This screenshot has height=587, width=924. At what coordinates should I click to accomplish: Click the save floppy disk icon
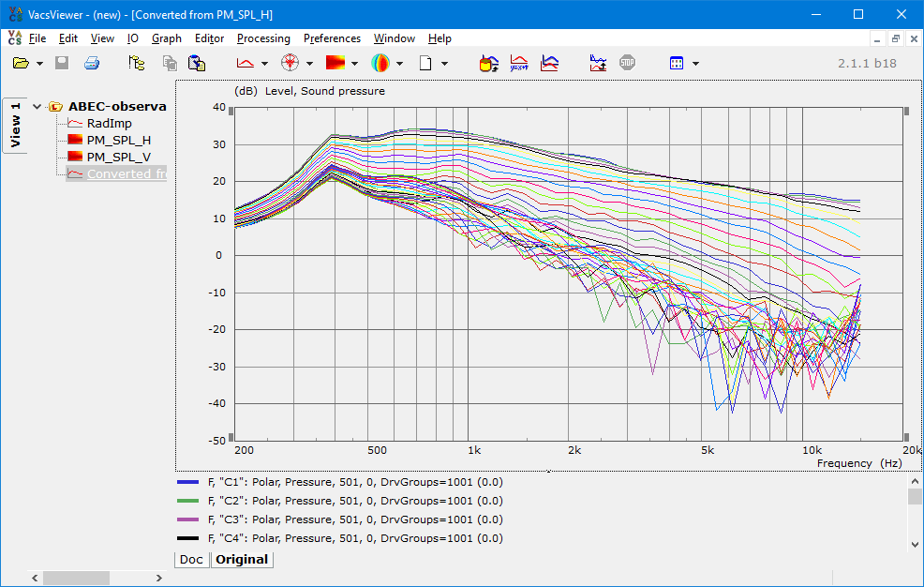pos(62,63)
